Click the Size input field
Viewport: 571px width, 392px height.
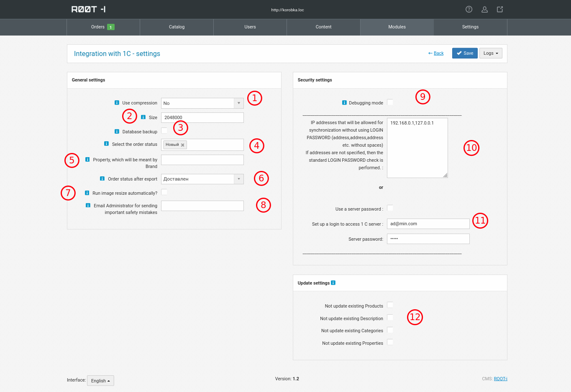(202, 117)
